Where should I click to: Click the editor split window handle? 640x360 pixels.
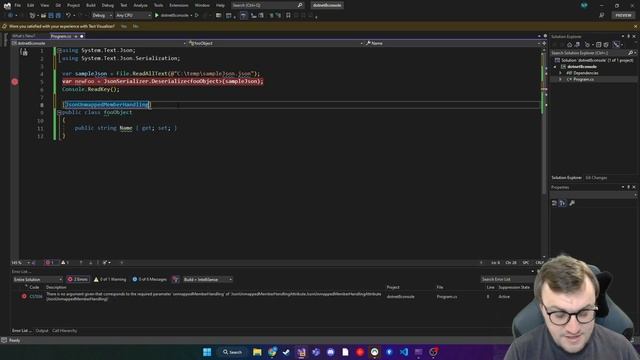544,43
